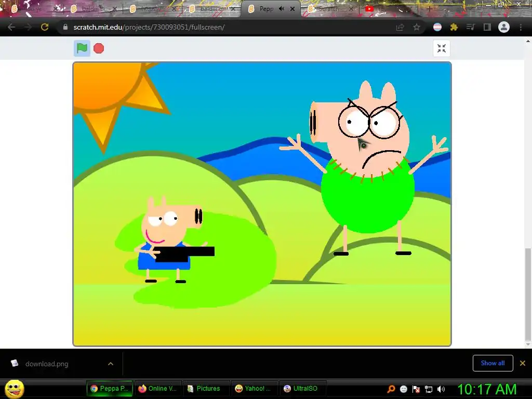Open a new browser tab
The height and width of the screenshot is (399, 532).
[x=430, y=9]
